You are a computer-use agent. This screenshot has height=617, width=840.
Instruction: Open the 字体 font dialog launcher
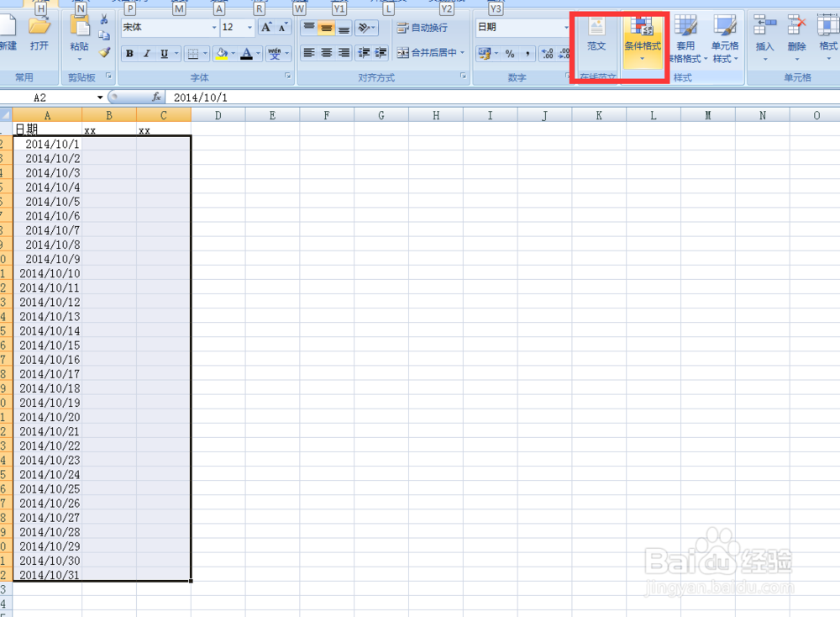coord(288,76)
